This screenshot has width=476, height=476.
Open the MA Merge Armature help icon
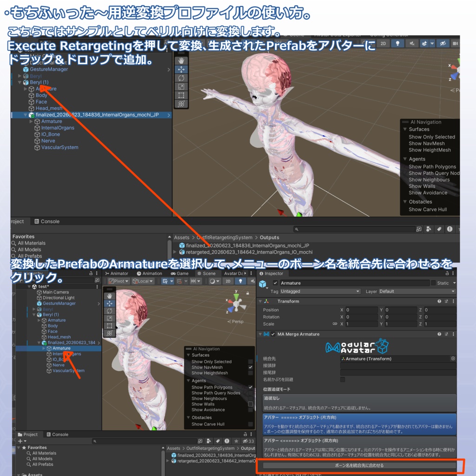tap(439, 334)
